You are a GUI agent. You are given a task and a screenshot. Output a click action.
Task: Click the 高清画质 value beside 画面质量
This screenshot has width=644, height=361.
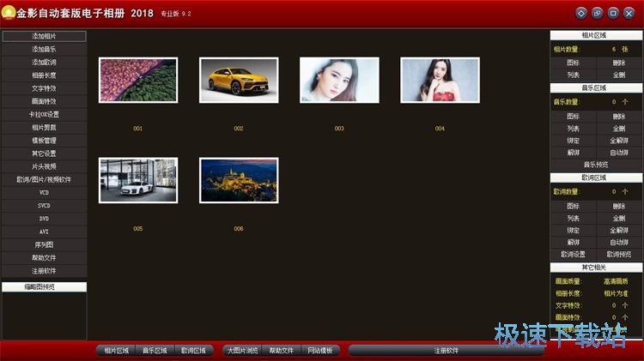[x=616, y=281]
